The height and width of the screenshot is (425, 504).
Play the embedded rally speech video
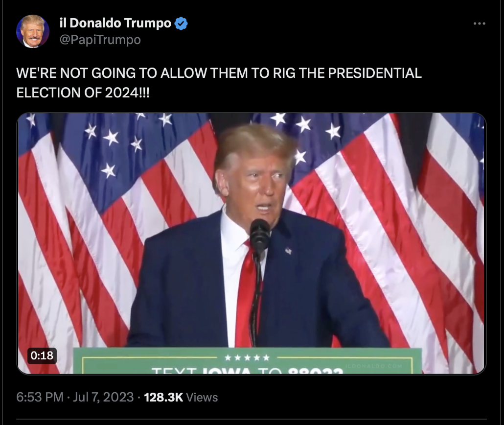pos(252,243)
